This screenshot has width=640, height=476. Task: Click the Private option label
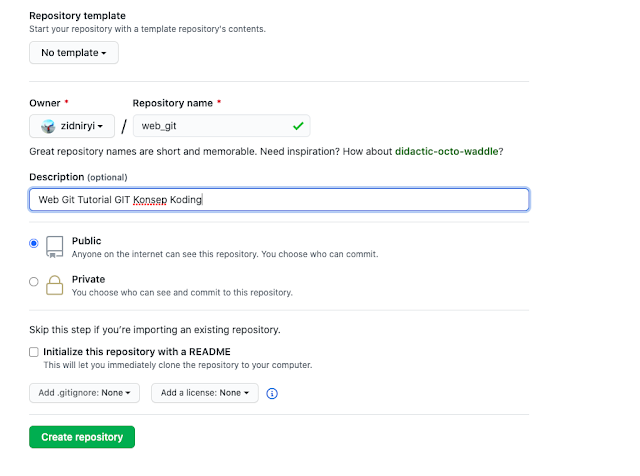[x=88, y=279]
